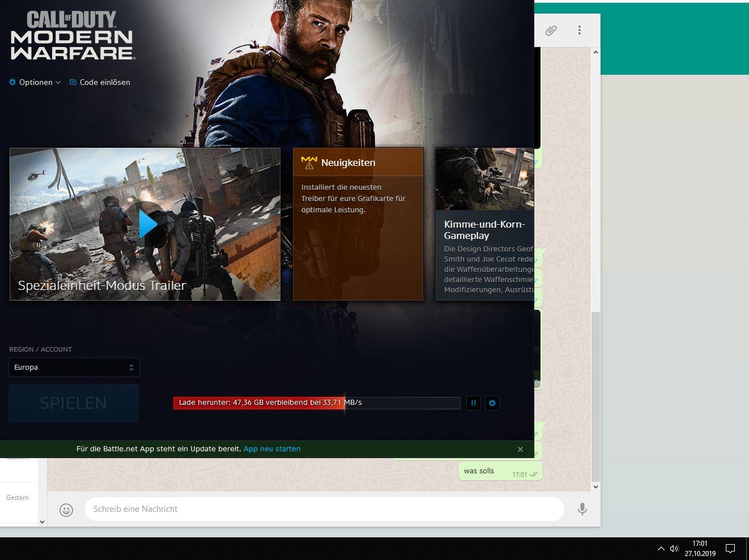Viewport: 749px width, 560px height.
Task: Click chat list scrollbar down arrow
Action: (x=42, y=522)
